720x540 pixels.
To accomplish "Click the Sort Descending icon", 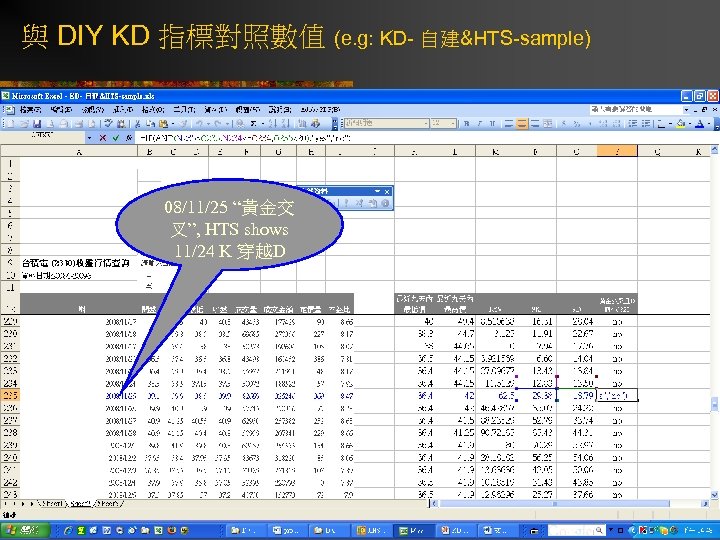I will pyautogui.click(x=285, y=124).
